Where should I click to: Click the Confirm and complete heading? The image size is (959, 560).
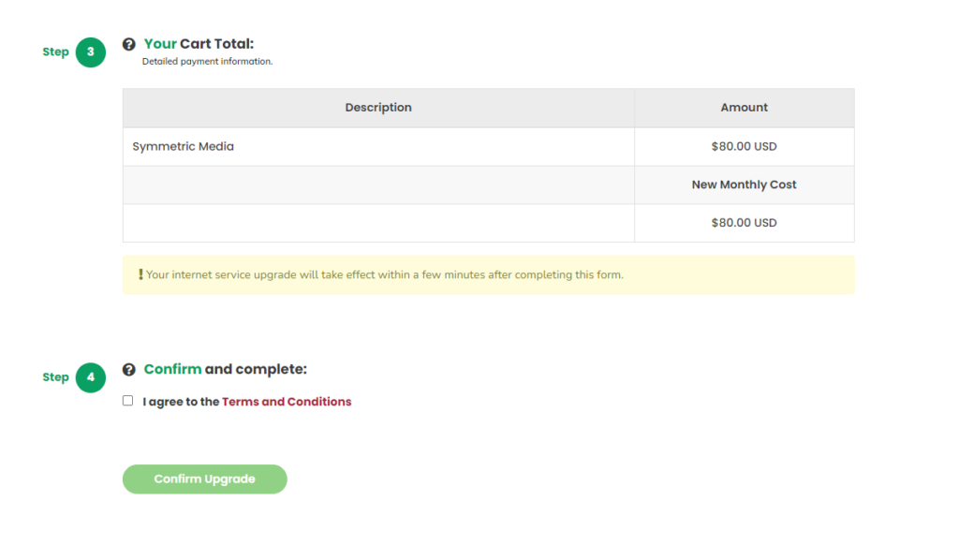pyautogui.click(x=225, y=369)
